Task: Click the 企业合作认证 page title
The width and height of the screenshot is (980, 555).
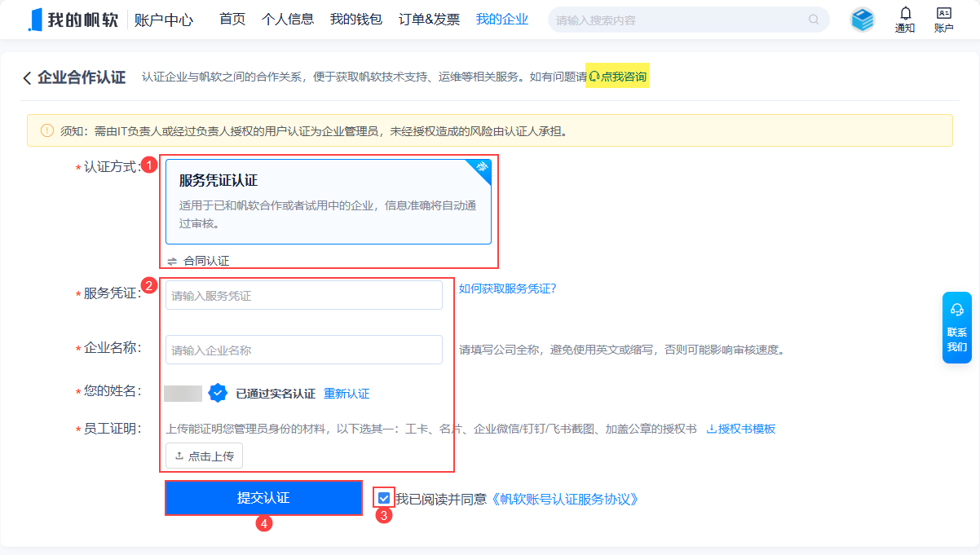Action: coord(82,77)
